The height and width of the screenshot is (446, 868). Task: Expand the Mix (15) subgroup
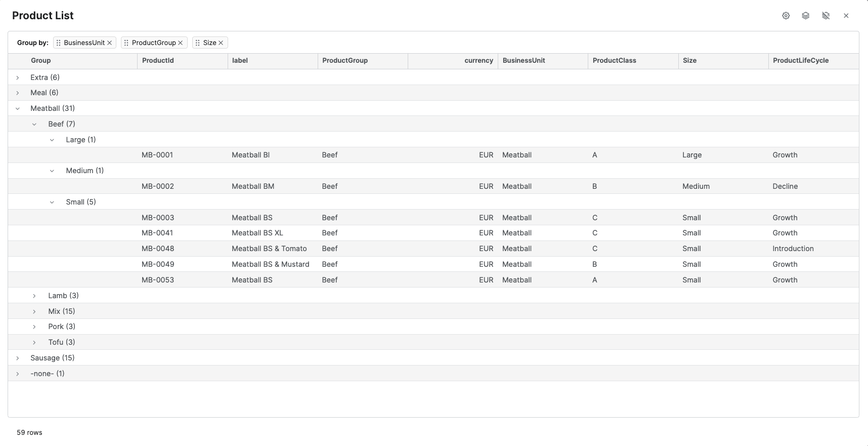click(x=34, y=311)
